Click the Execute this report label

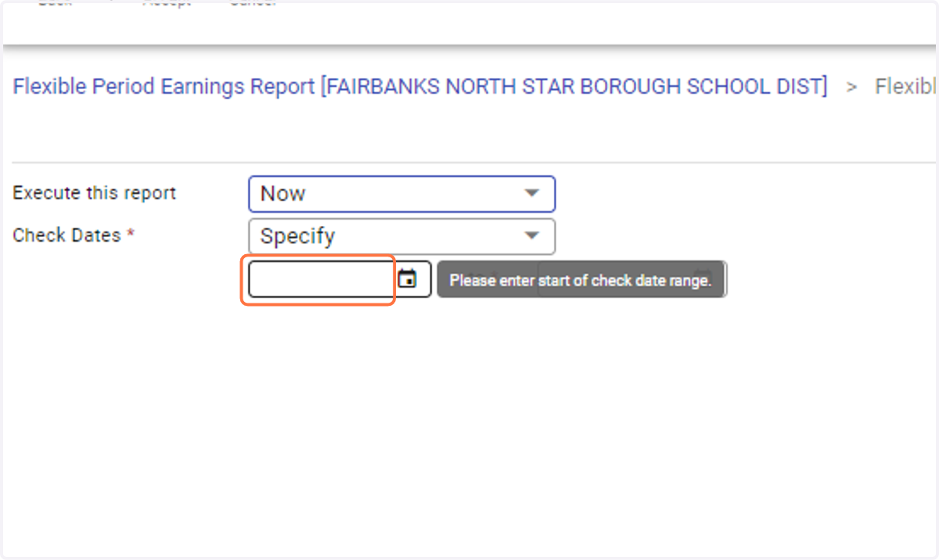[95, 193]
